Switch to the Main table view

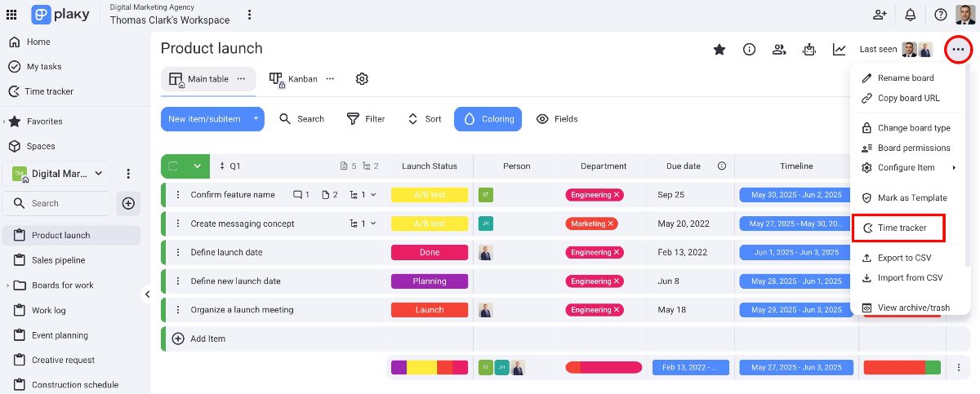[207, 79]
